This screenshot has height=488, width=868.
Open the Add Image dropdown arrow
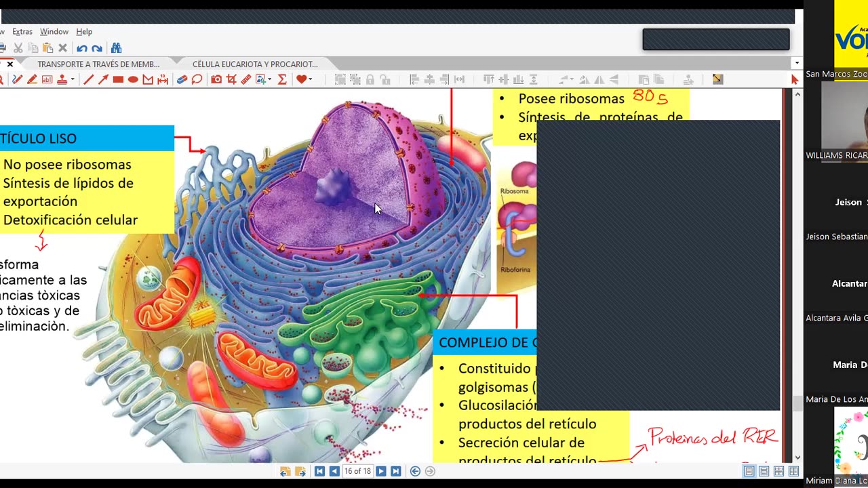(x=270, y=79)
